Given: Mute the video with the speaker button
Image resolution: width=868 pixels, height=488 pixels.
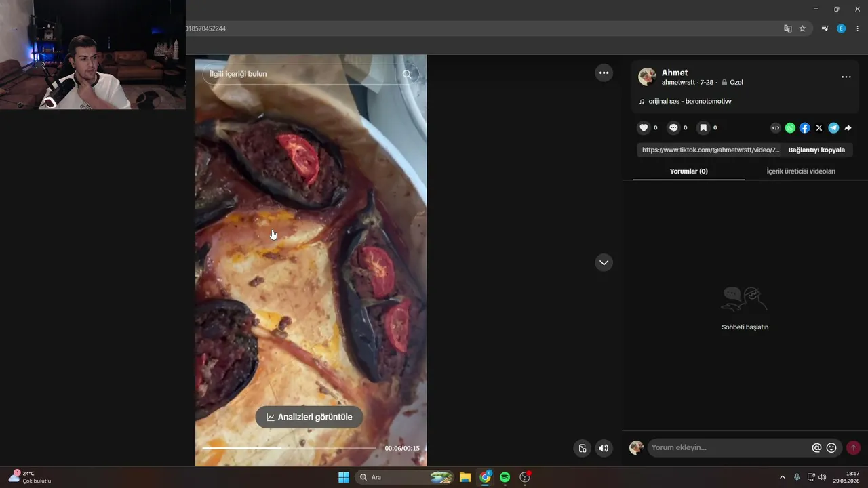Looking at the screenshot, I should pos(603,448).
